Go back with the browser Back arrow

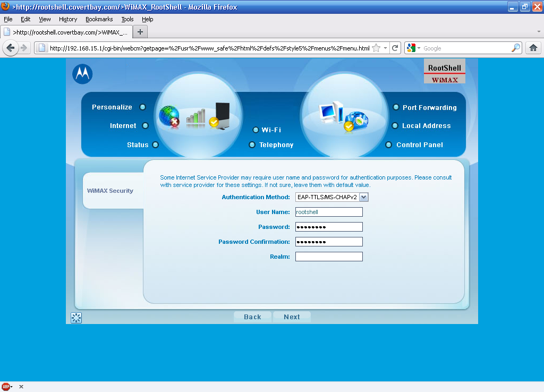[11, 48]
